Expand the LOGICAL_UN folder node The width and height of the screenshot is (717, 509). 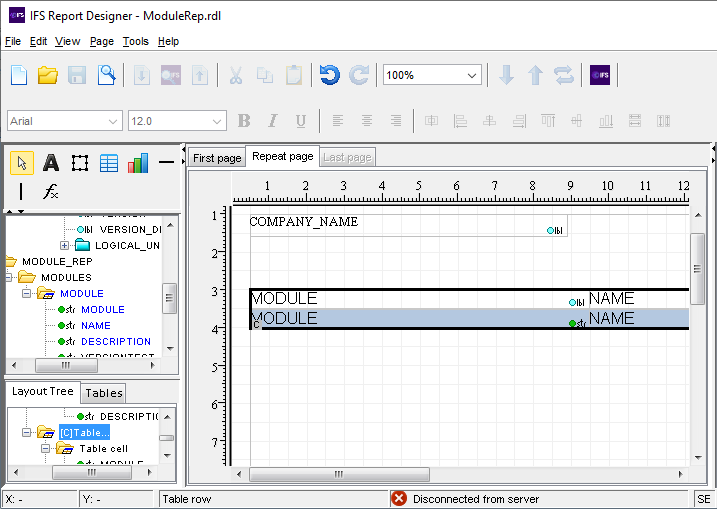pos(64,246)
